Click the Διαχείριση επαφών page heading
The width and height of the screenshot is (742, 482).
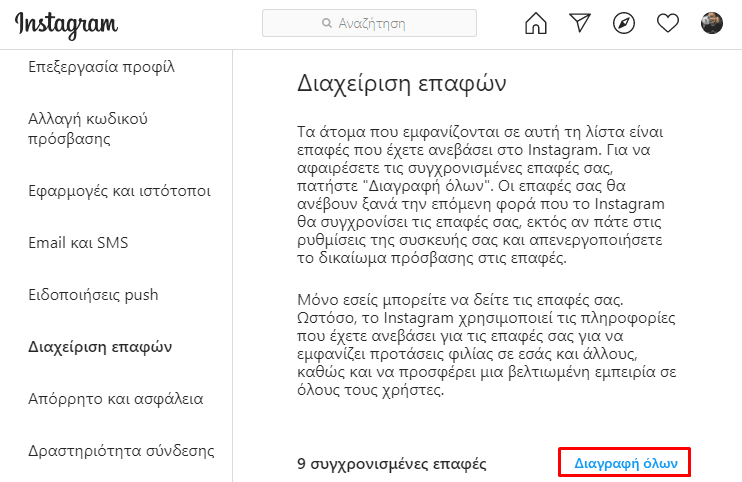tap(402, 83)
